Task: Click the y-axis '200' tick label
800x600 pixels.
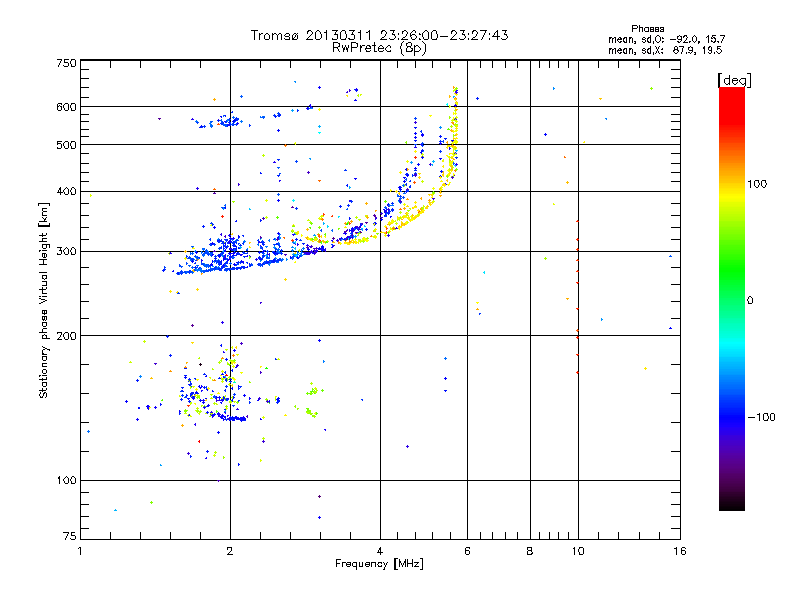Action: click(x=66, y=336)
